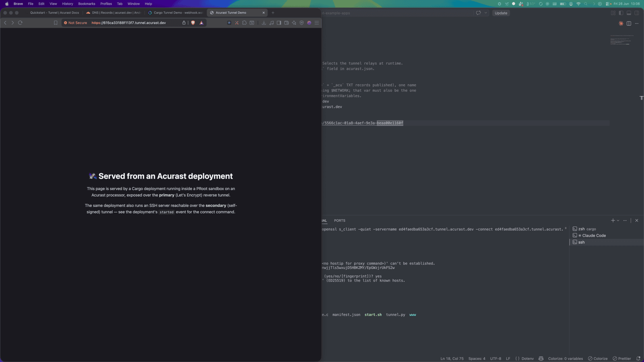Open Wi-Fi menu bar icon
This screenshot has height=362, width=644.
click(578, 4)
